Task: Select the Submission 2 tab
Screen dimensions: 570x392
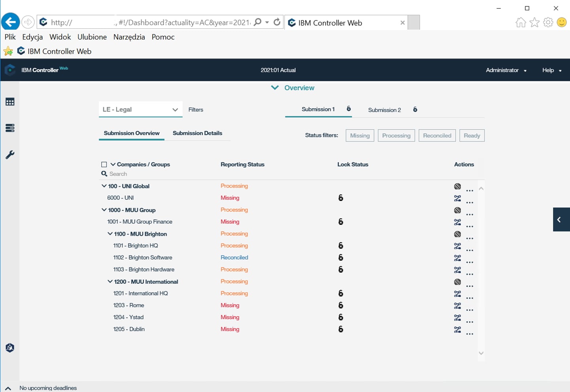Action: click(384, 110)
